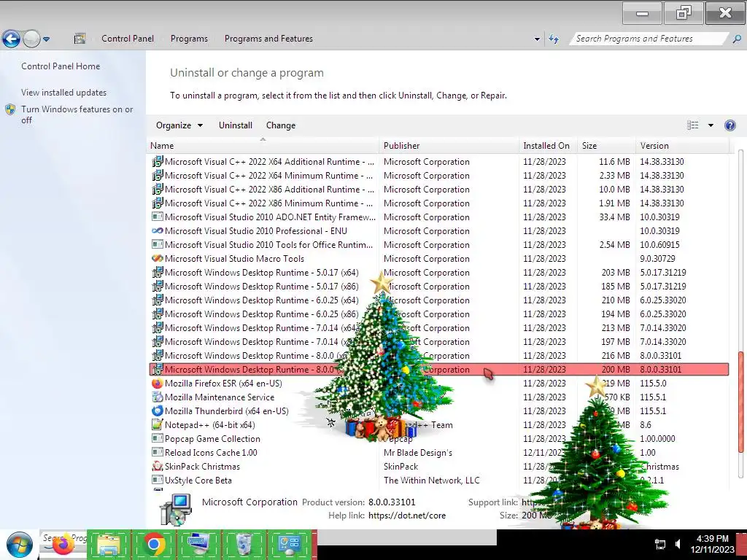Select Visual Studio 2010 ADO.NET Entity Framework icon
This screenshot has width=747, height=560.
click(x=158, y=217)
